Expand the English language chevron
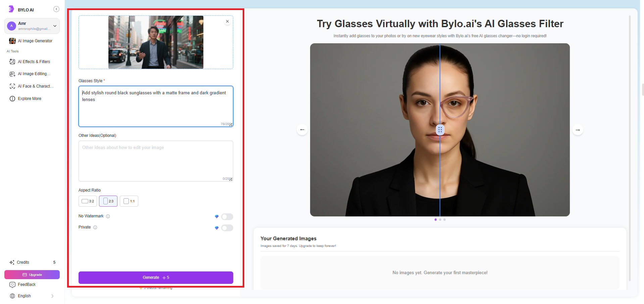 (x=52, y=296)
